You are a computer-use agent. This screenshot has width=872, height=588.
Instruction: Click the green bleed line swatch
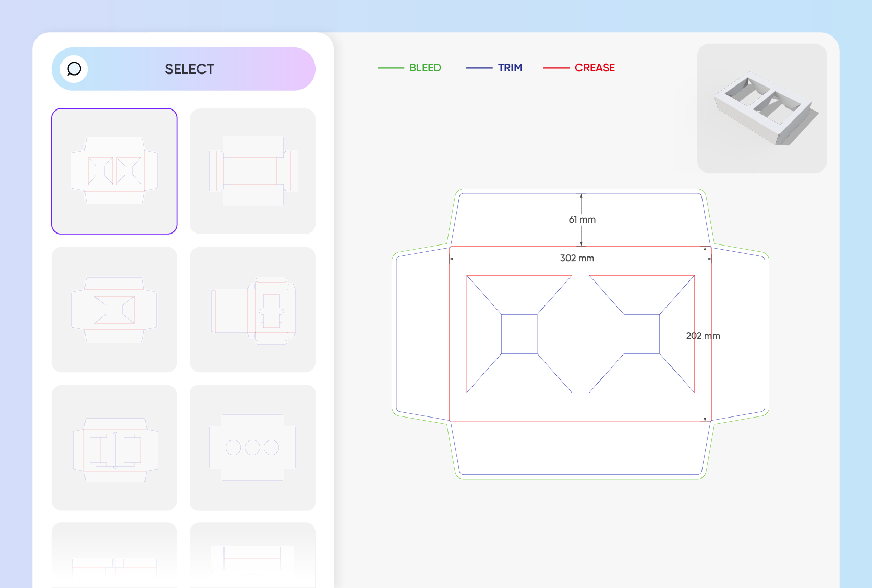pos(391,68)
